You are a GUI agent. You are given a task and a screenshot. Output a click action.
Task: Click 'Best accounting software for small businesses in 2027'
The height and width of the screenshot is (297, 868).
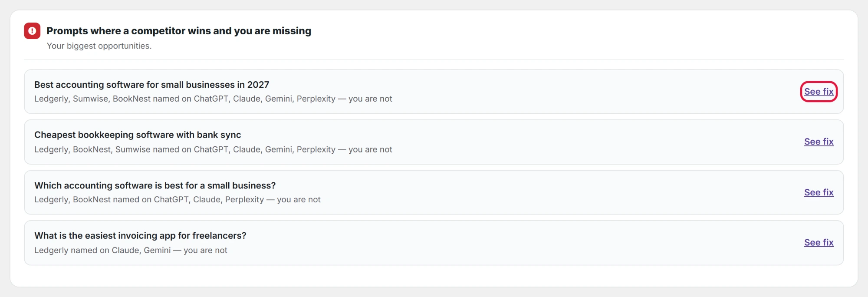[151, 85]
